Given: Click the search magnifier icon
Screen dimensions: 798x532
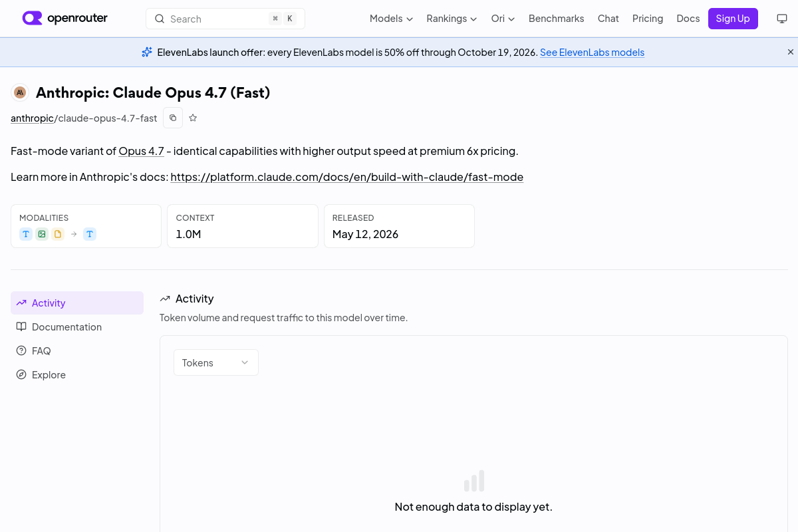Looking at the screenshot, I should coord(160,19).
